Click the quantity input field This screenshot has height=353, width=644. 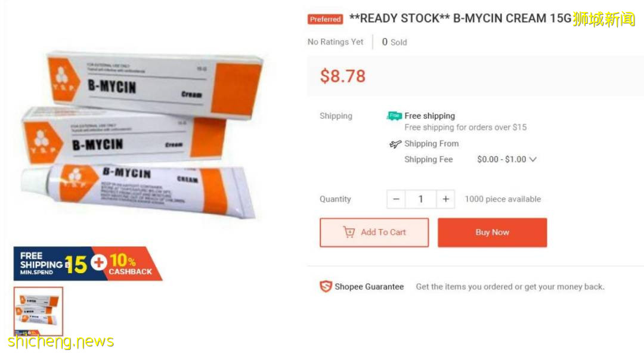pyautogui.click(x=420, y=199)
